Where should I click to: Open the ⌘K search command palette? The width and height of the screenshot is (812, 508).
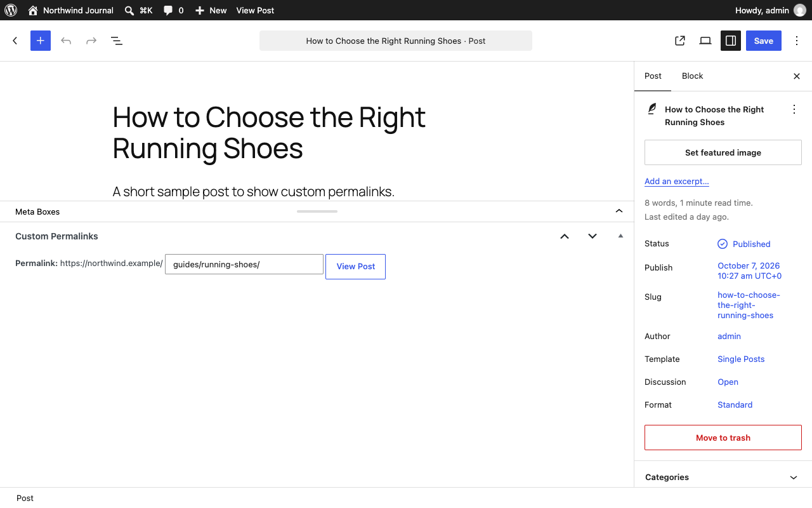[x=138, y=10]
